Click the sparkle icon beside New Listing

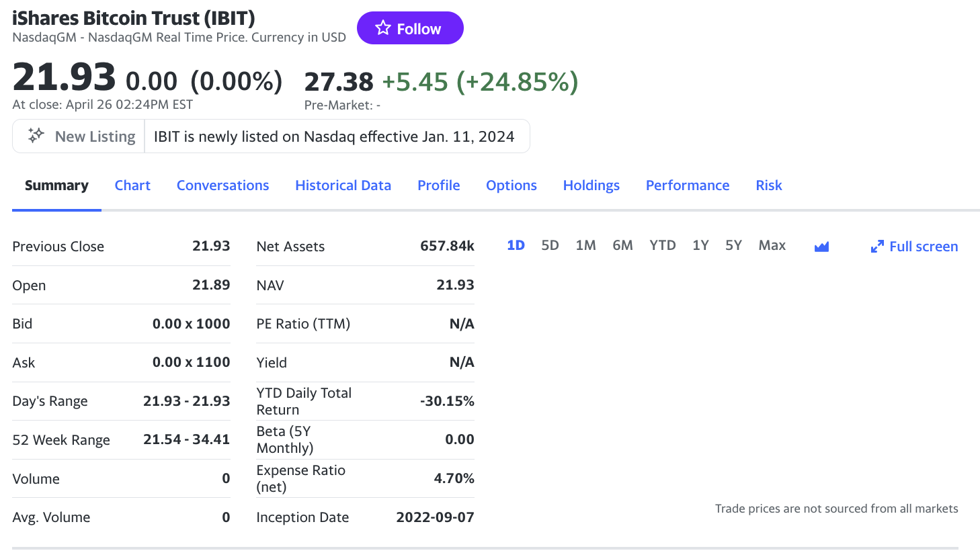[x=36, y=136]
